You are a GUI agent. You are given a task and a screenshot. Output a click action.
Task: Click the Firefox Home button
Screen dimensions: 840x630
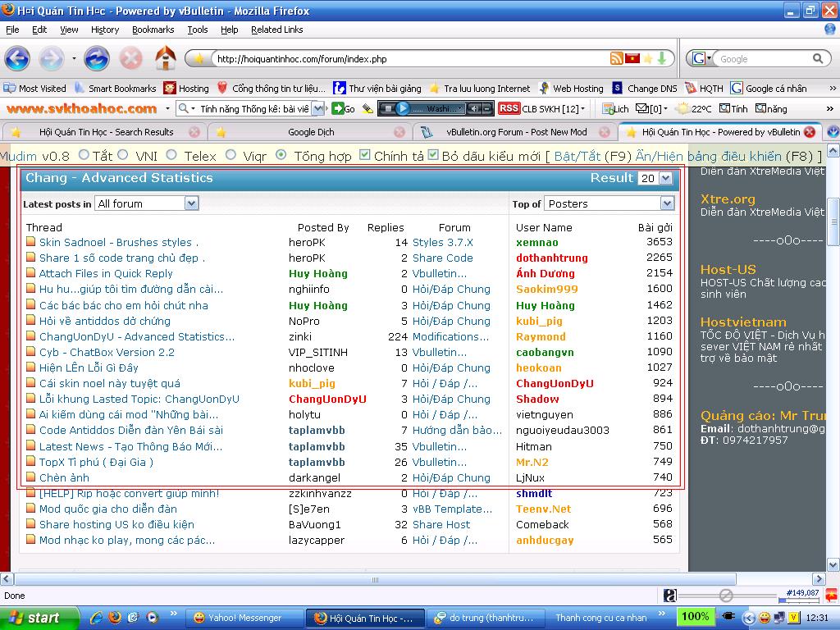click(166, 58)
